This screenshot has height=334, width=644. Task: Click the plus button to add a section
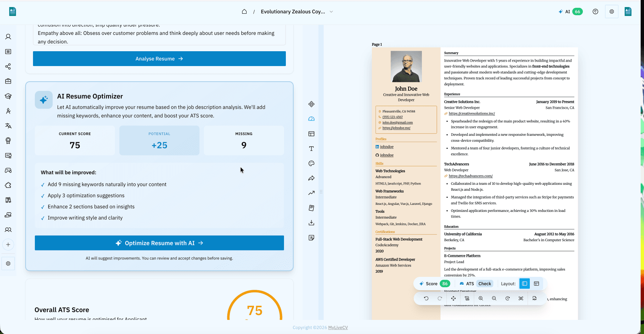tap(8, 245)
